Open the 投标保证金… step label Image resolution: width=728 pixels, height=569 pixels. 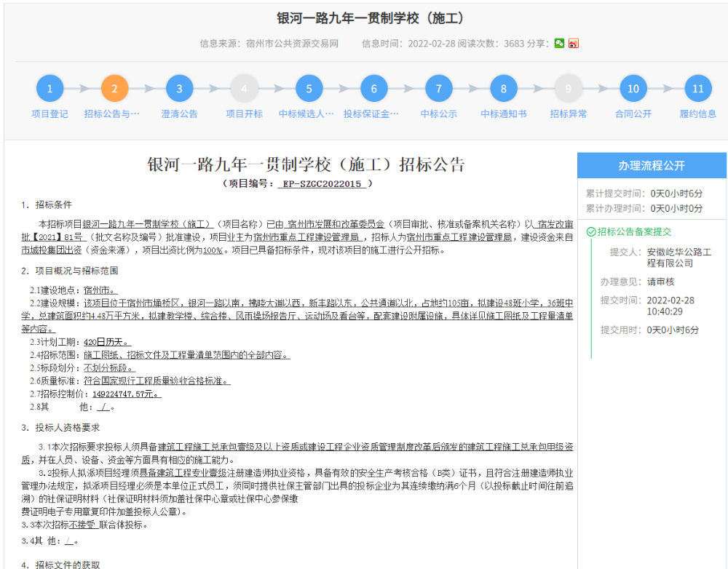[371, 114]
